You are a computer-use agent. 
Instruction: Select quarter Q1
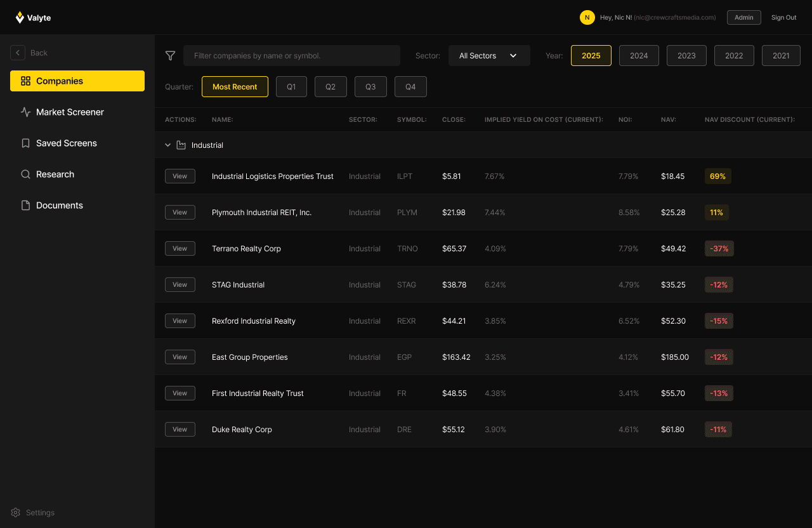point(291,87)
